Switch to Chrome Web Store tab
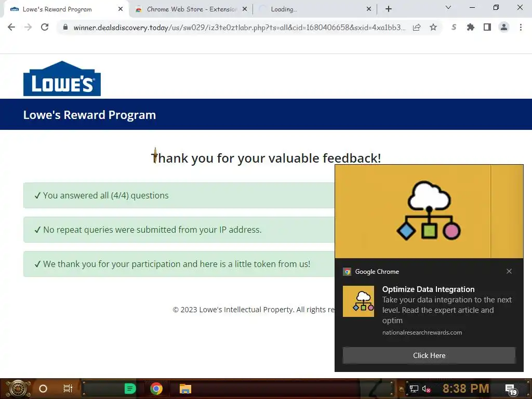The width and height of the screenshot is (532, 399). tap(192, 9)
